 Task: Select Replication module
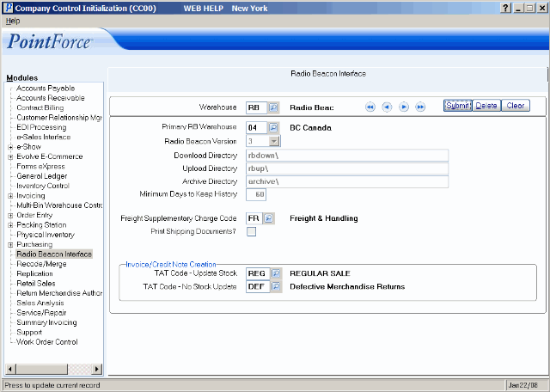34,273
